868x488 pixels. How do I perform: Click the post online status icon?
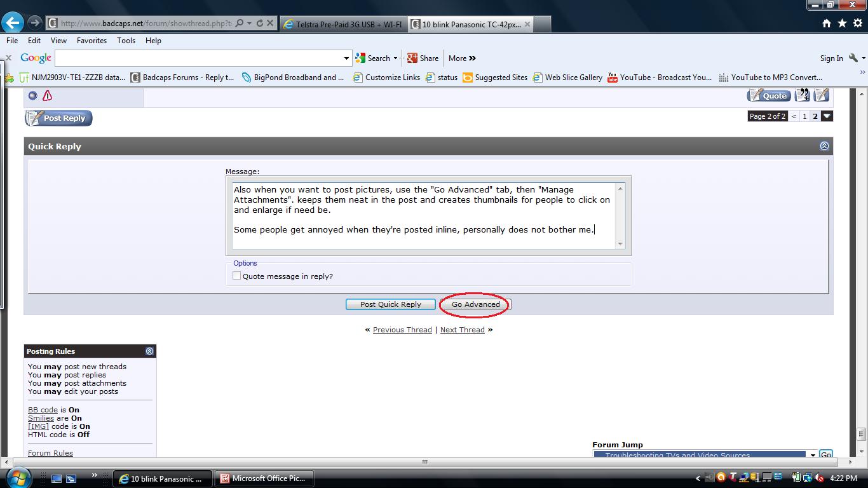pyautogui.click(x=33, y=96)
